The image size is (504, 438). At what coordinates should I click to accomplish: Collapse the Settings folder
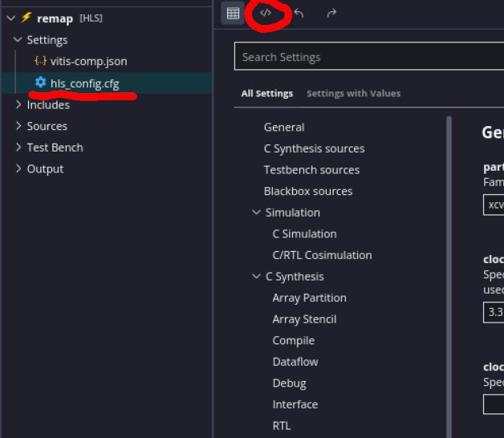[18, 40]
